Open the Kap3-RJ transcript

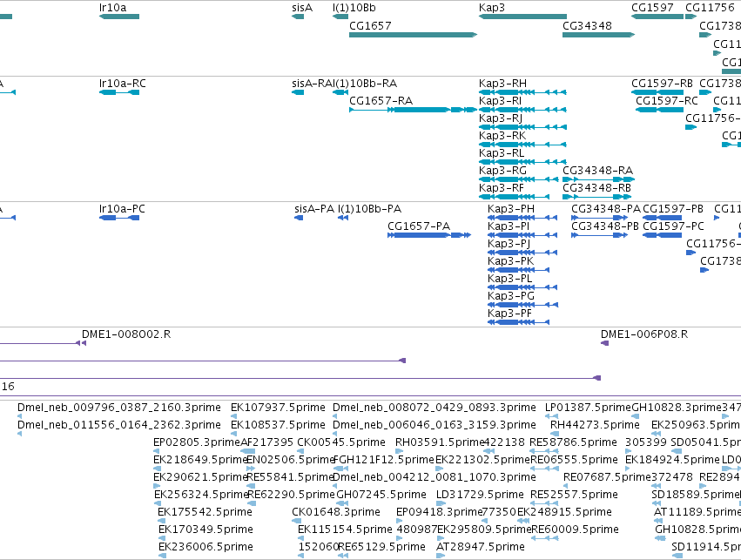(x=522, y=127)
